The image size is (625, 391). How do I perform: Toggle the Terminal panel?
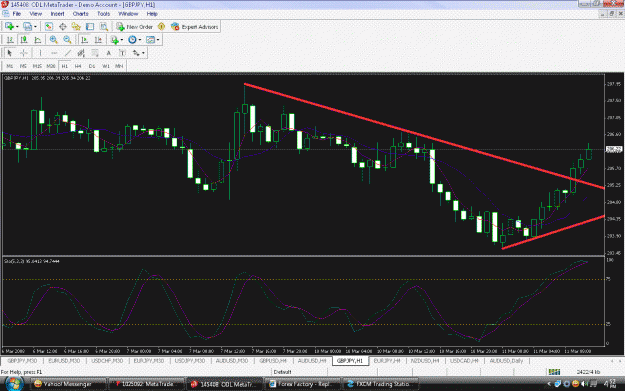[90, 27]
